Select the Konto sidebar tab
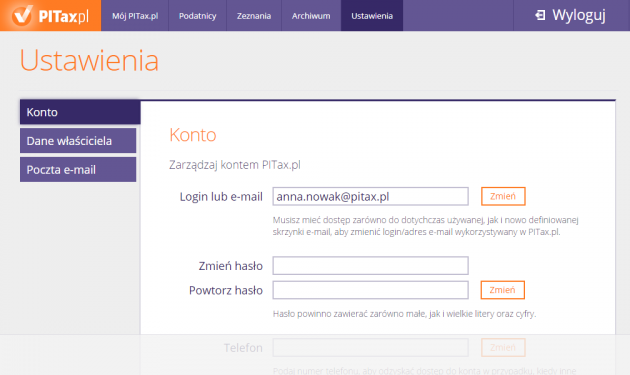Screen dimensions: 630x375 pyautogui.click(x=80, y=112)
